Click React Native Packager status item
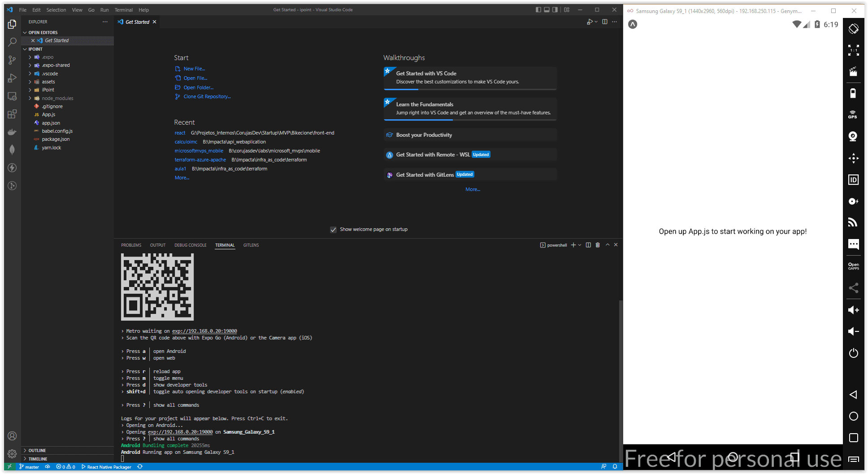 pyautogui.click(x=106, y=467)
